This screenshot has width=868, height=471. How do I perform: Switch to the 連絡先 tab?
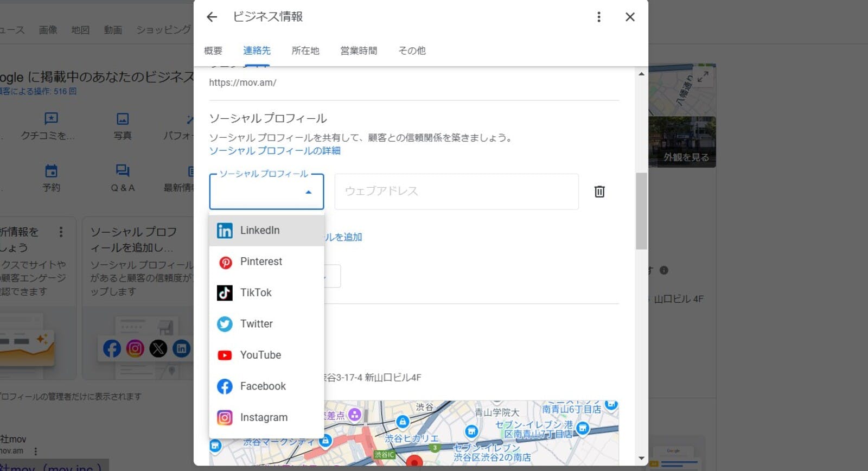click(257, 51)
